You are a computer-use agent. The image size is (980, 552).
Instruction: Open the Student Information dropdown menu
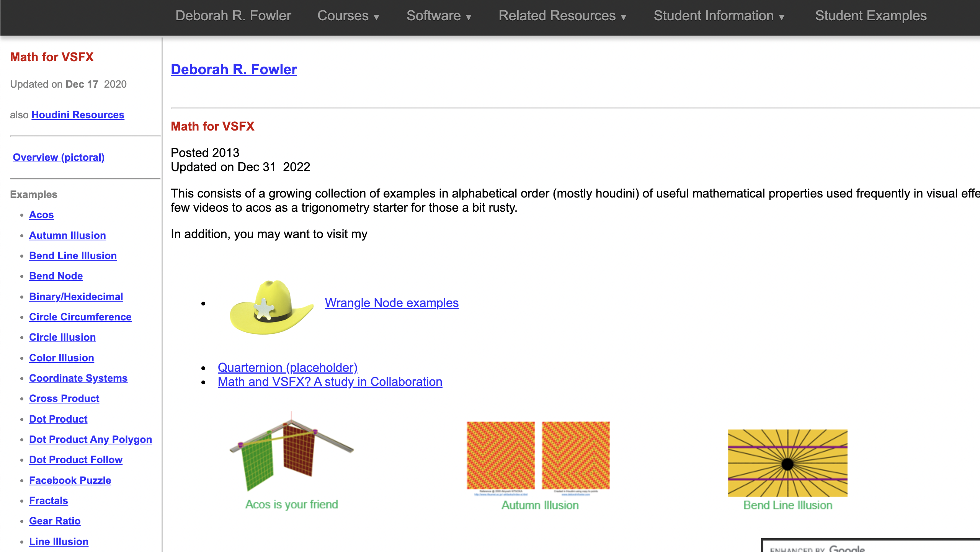click(x=719, y=16)
